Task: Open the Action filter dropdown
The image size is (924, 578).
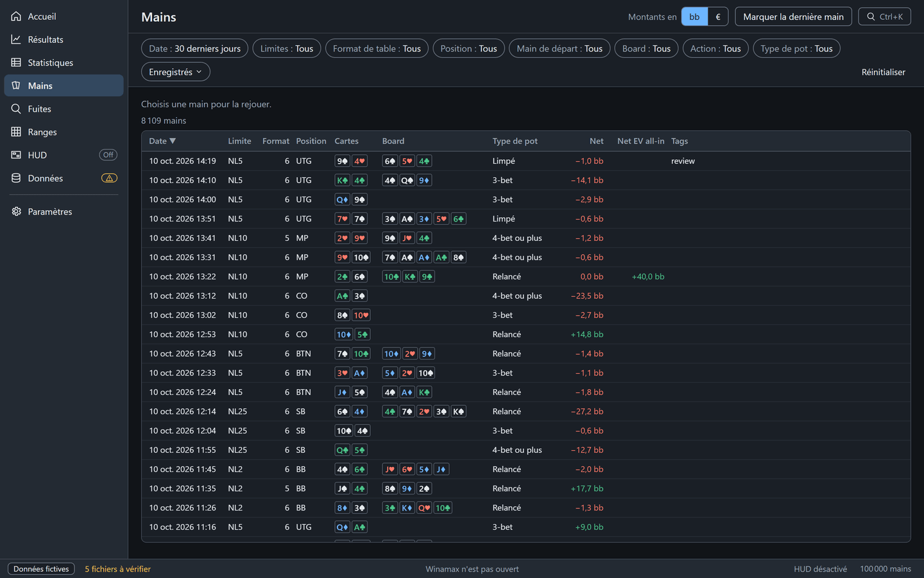Action: pos(715,48)
